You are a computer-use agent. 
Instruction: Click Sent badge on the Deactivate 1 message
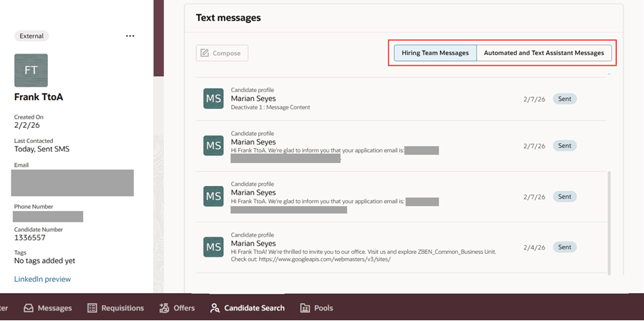click(565, 99)
